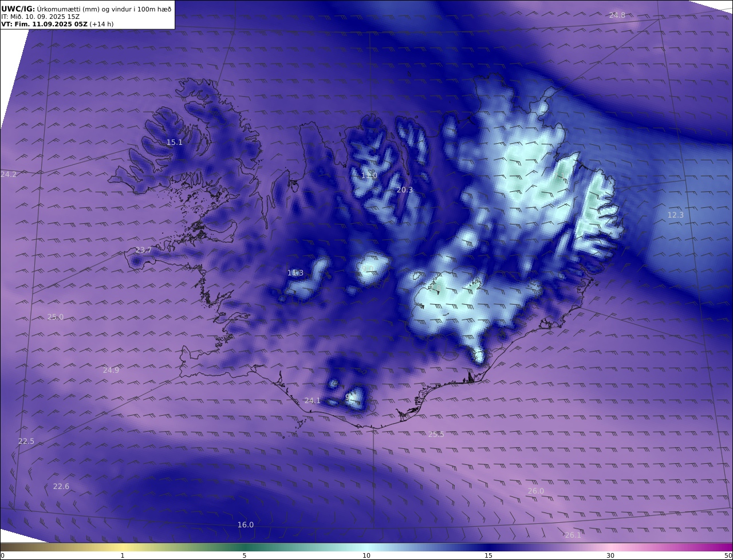This screenshot has width=733, height=560.
Task: Click the 'IT: Mið. 10. 09. 2025 15Z' line
Action: (x=41, y=17)
